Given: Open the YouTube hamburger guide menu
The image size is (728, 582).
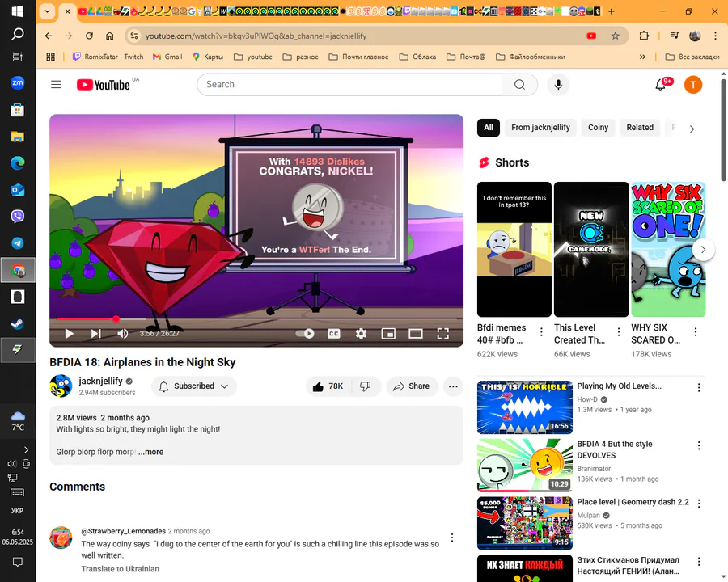Looking at the screenshot, I should click(56, 84).
